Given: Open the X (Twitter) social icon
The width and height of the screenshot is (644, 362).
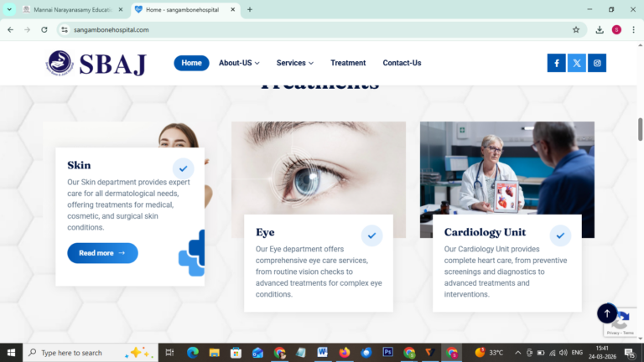Looking at the screenshot, I should point(577,63).
